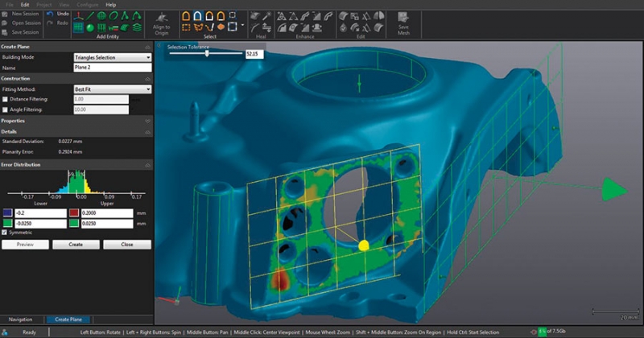Uncheck the Symmetric checkbox
Viewport: 644px width, 338px height.
(x=6, y=233)
